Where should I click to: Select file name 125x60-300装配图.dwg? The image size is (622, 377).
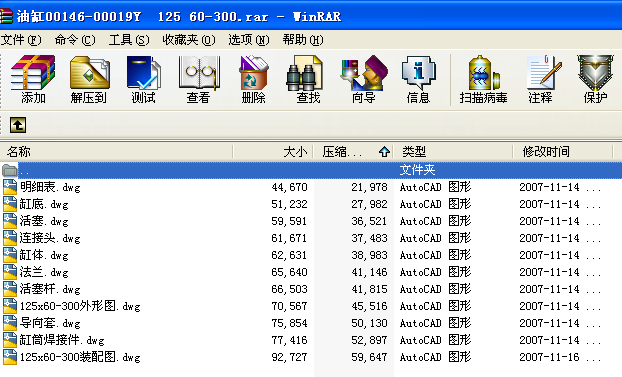click(80, 357)
